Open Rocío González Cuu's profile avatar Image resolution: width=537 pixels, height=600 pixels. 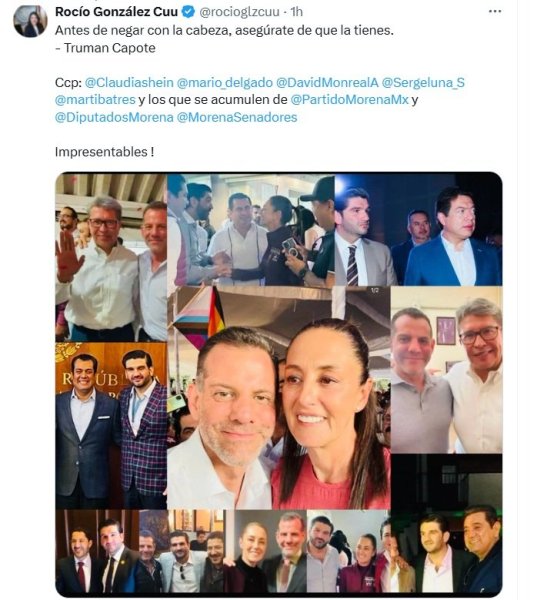30,21
